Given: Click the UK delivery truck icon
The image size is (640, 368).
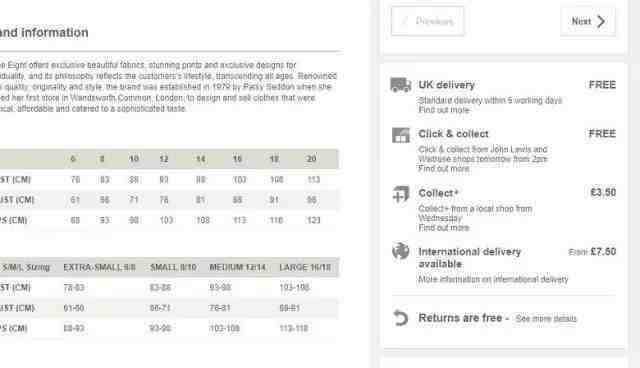Looking at the screenshot, I should tap(400, 85).
